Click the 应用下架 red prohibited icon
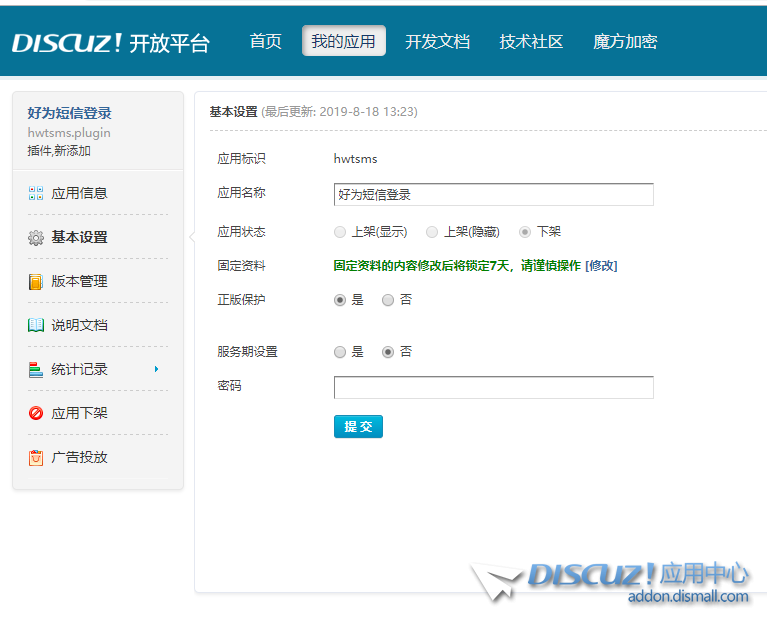Screen dimensions: 767x622 [x=36, y=413]
